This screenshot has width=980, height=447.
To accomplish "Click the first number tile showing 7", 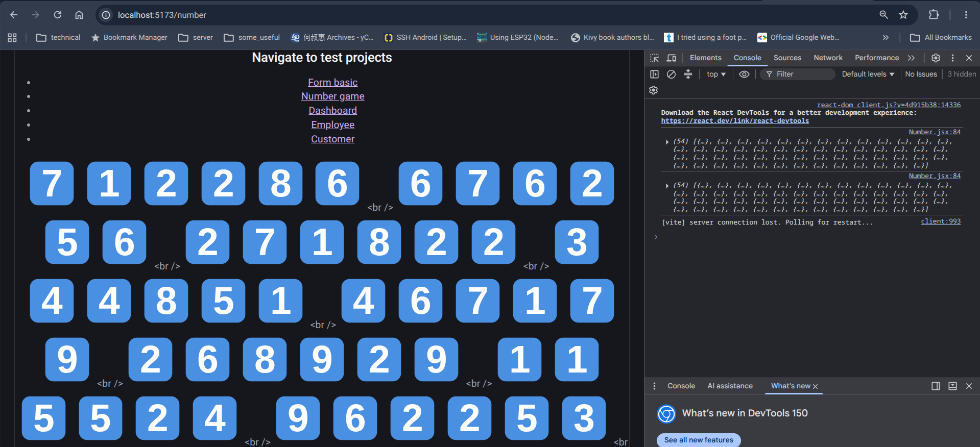I will tap(52, 183).
